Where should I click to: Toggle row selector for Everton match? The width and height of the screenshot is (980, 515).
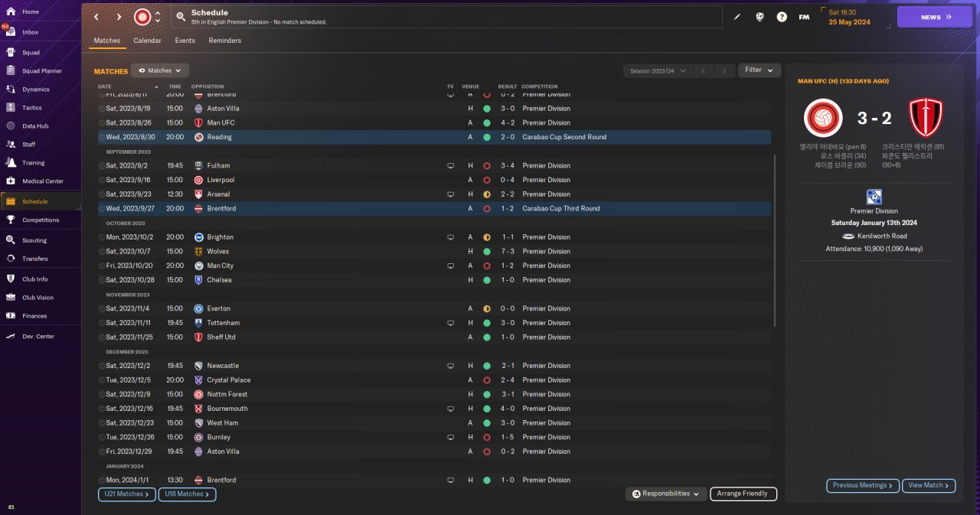point(102,308)
